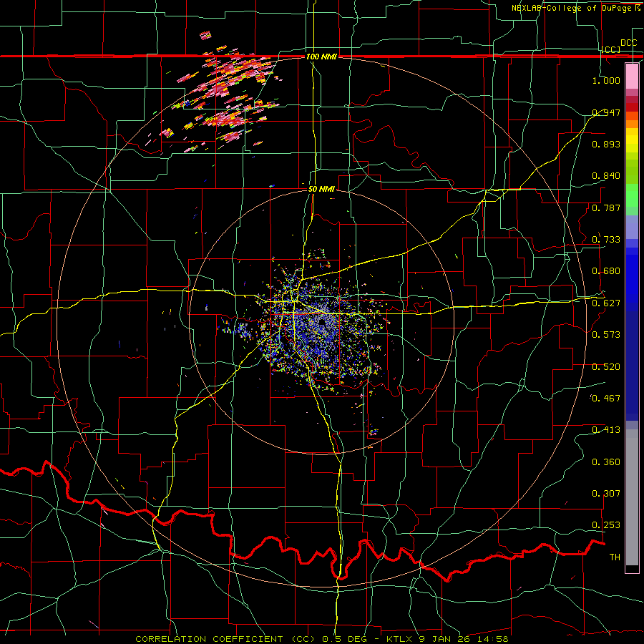The height and width of the screenshot is (644, 644).
Task: Click the DCC label above the color scale
Action: [x=628, y=43]
